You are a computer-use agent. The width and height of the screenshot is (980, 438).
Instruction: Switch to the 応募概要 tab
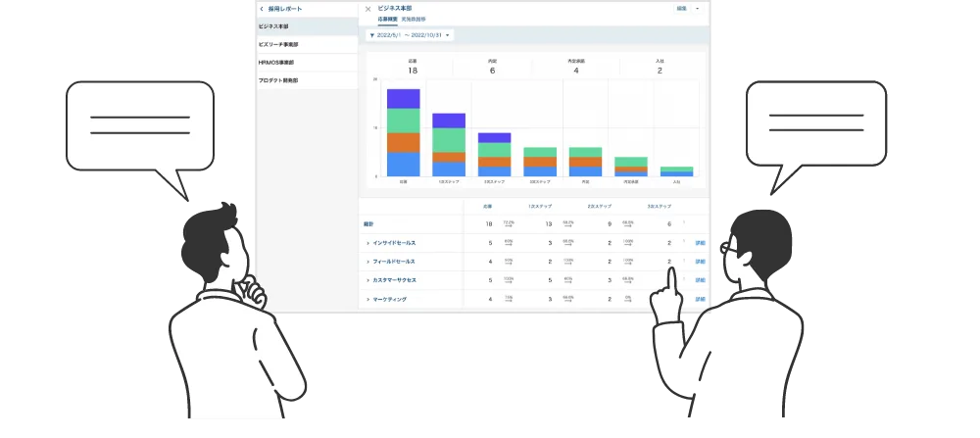point(387,19)
